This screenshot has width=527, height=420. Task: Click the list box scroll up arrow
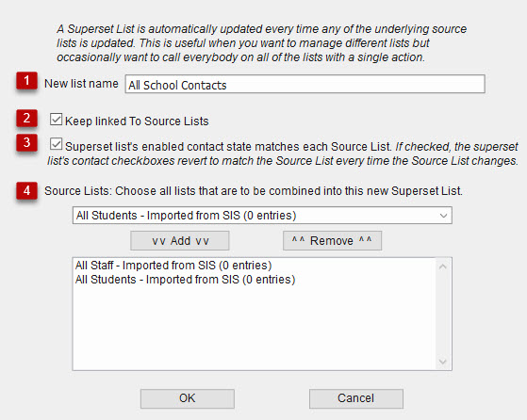coord(443,267)
